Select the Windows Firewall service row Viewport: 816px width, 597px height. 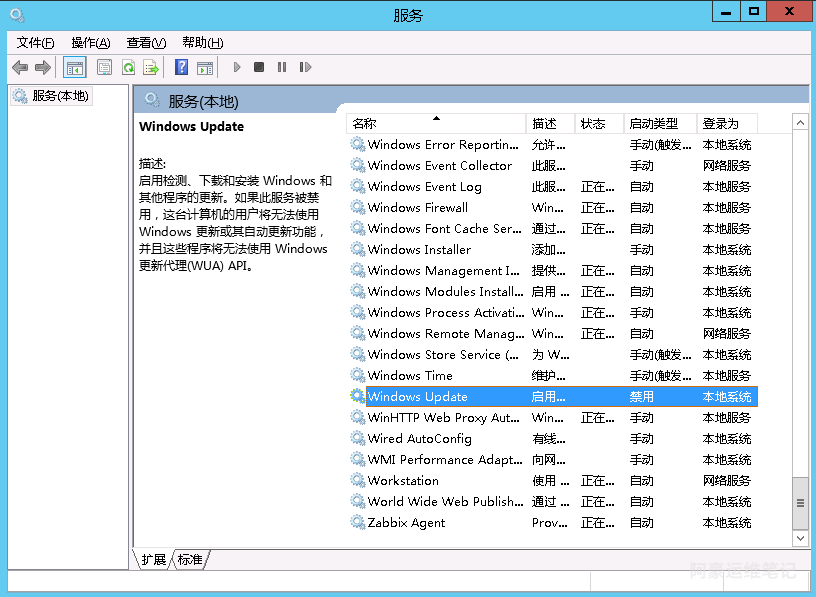coord(417,208)
